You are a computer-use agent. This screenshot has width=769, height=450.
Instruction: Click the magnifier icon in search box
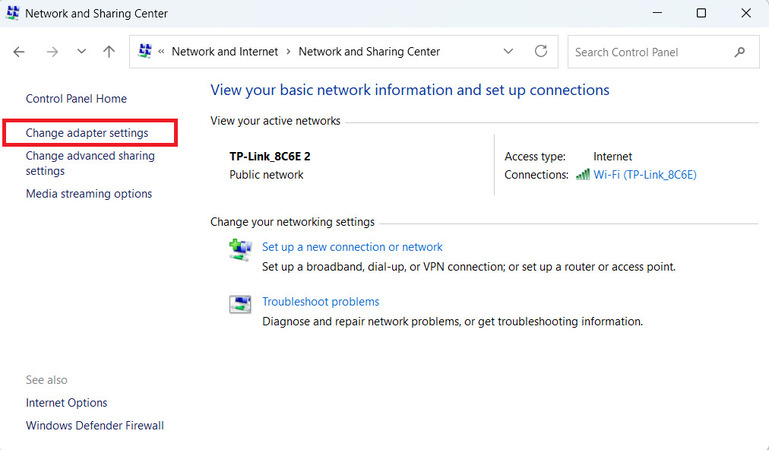740,52
